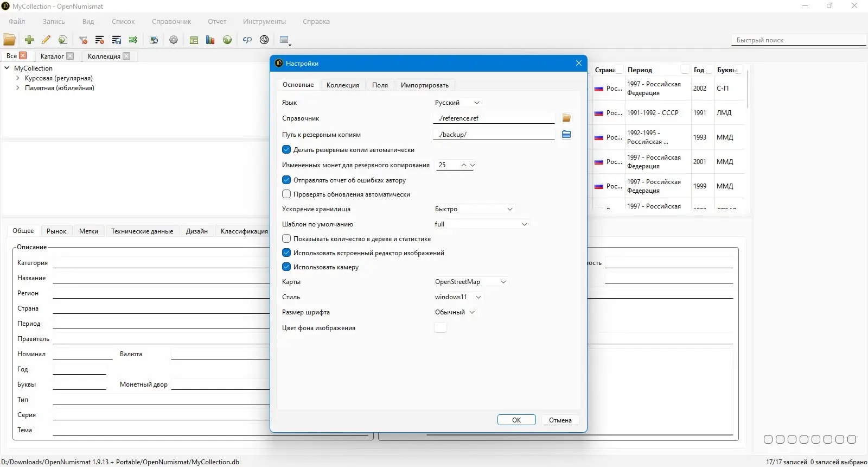Image resolution: width=868 pixels, height=467 pixels.
Task: Open the Стиль dropdown showing windows11
Action: pyautogui.click(x=458, y=297)
